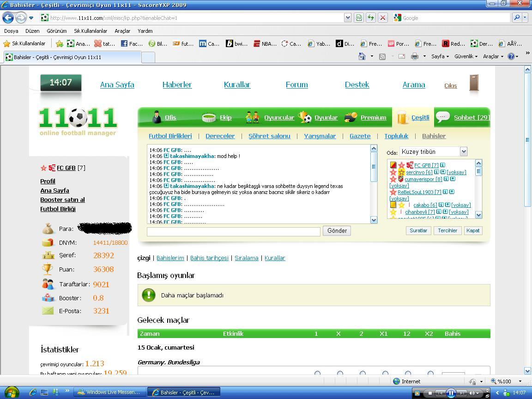Click the exit door icon
The width and height of the screenshot is (532, 399).
pyautogui.click(x=474, y=83)
